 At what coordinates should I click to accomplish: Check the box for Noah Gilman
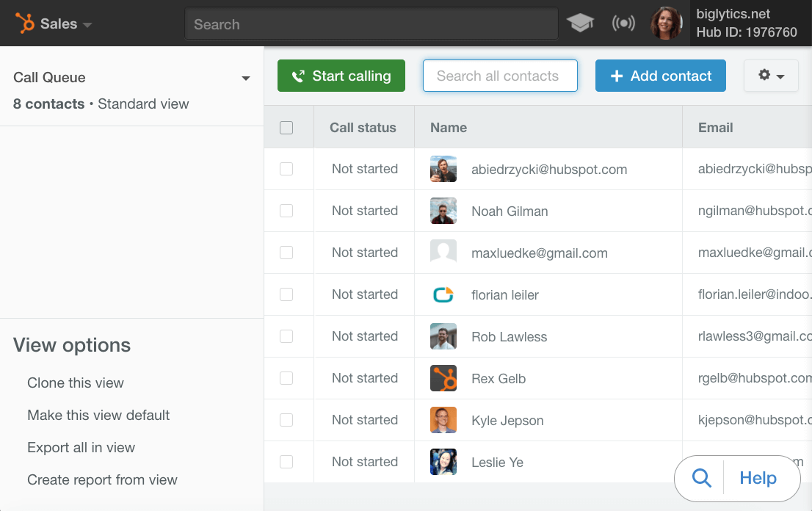tap(286, 211)
